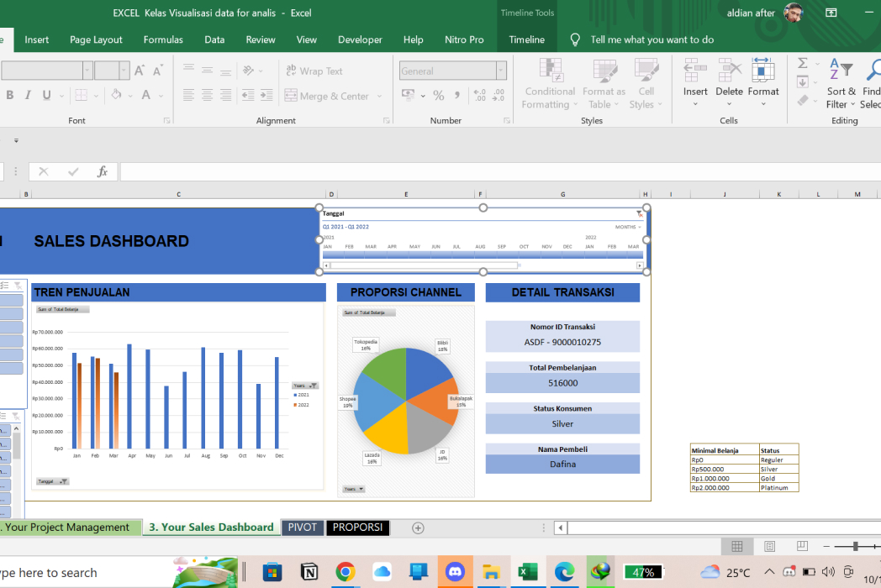881x588 pixels.
Task: Click the Normal view status bar icon
Action: (x=737, y=546)
